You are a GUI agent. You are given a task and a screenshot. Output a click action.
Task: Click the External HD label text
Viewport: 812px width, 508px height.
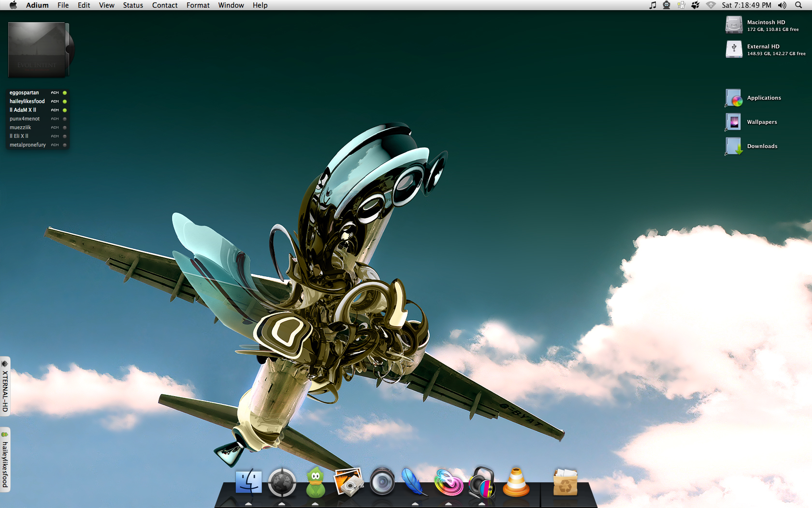763,46
